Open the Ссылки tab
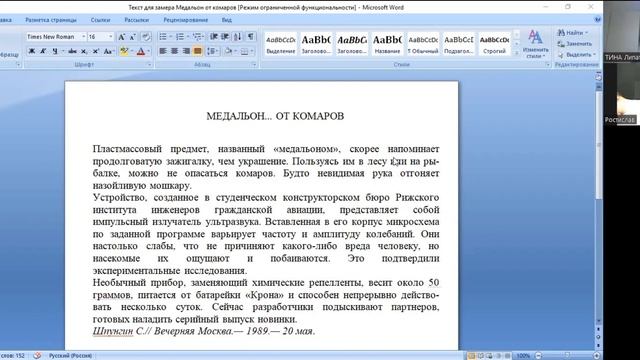The width and height of the screenshot is (640, 360). click(100, 20)
